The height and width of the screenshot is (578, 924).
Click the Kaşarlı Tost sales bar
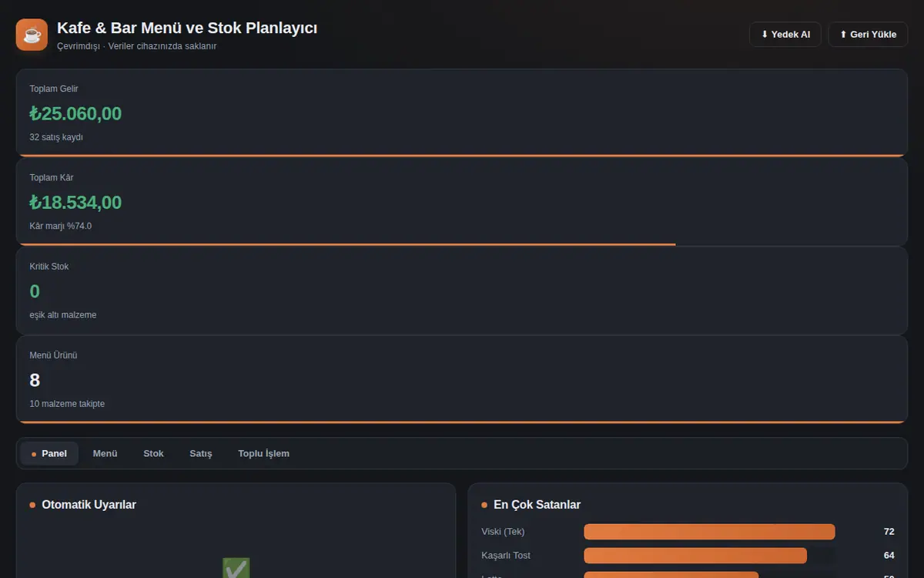(x=695, y=556)
